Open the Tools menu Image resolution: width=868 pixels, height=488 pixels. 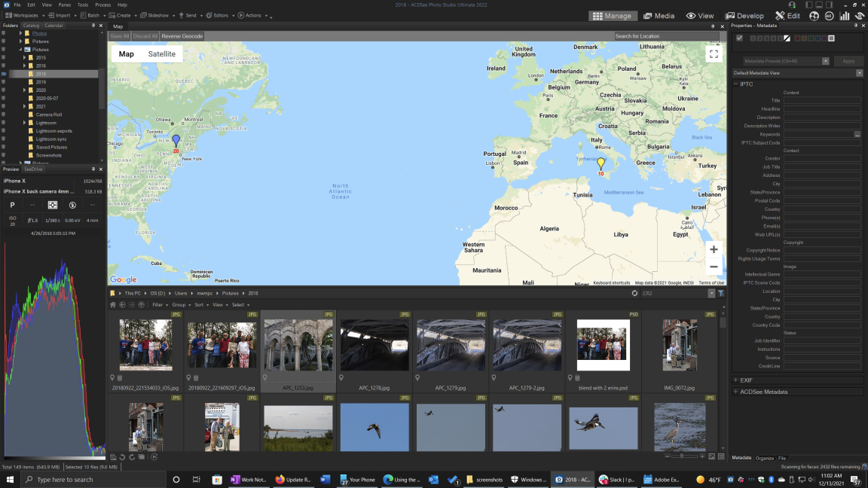click(x=82, y=5)
